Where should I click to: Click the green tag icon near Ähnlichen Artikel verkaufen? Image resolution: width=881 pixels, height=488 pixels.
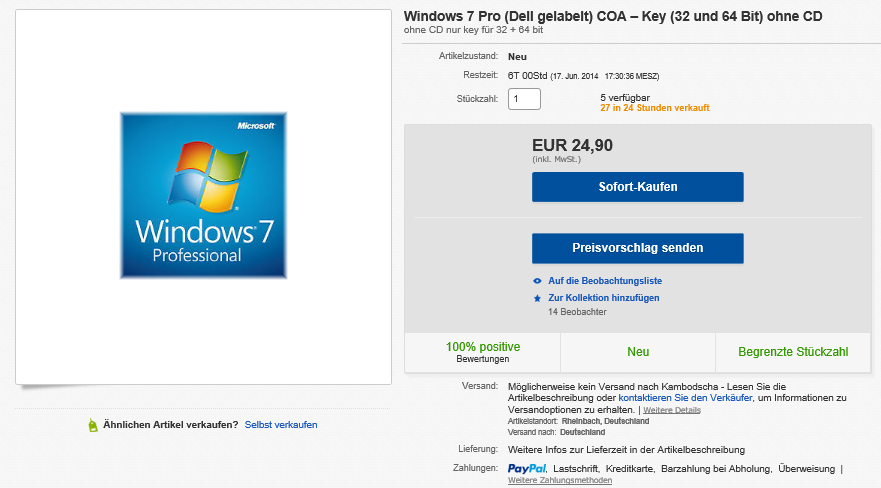pyautogui.click(x=94, y=425)
